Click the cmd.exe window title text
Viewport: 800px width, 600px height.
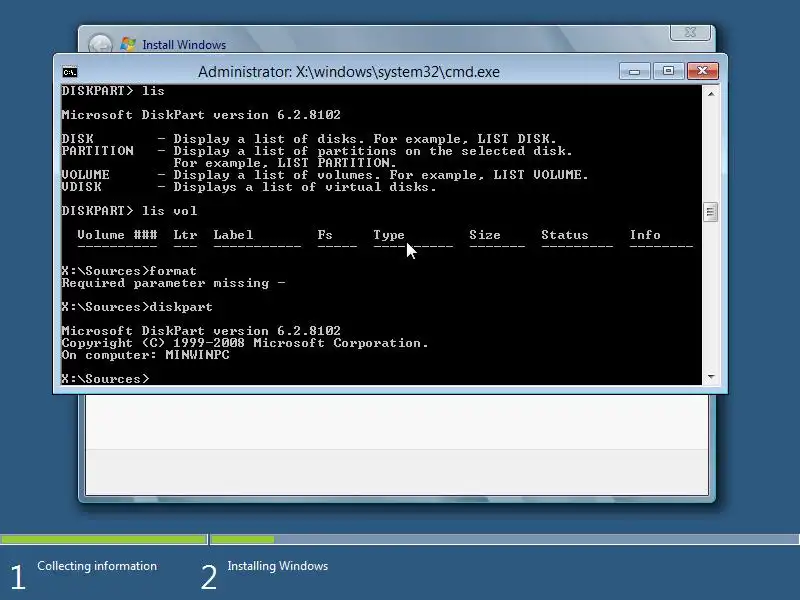click(x=348, y=72)
